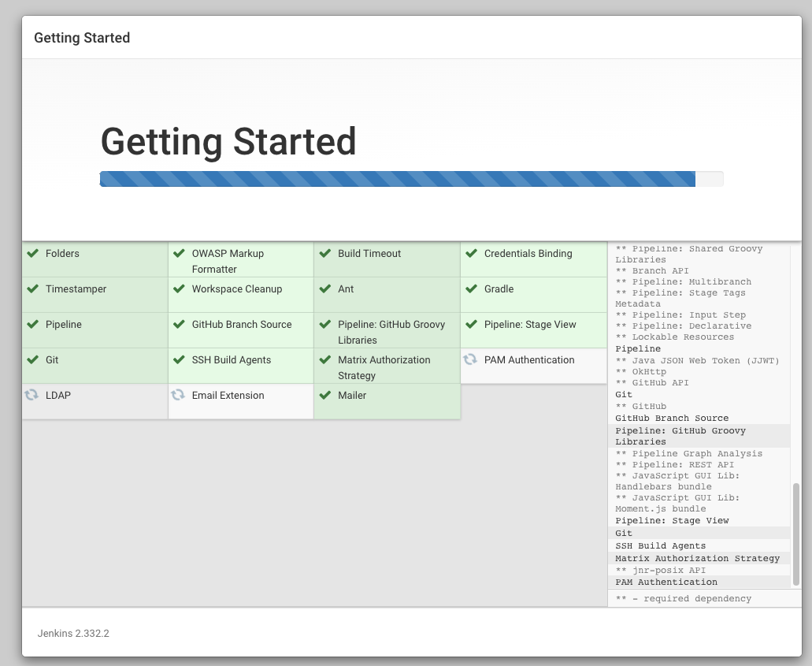Image resolution: width=812 pixels, height=666 pixels.
Task: Click the Timestamper plugin label
Action: 76,289
